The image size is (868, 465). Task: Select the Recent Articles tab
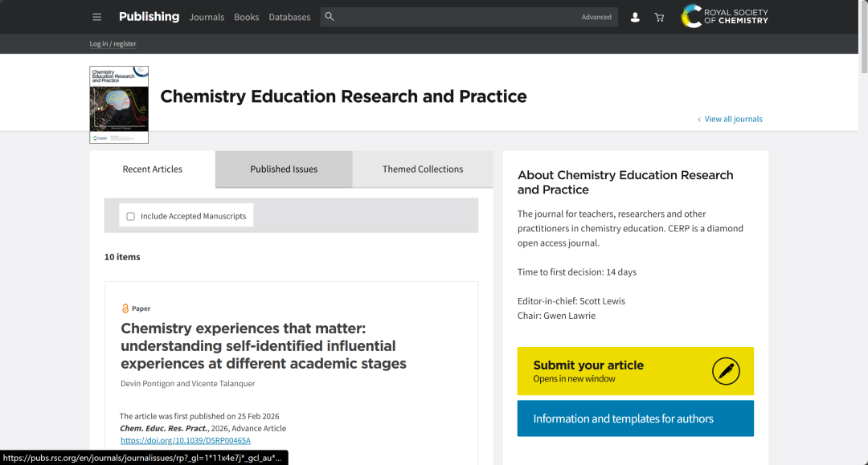[153, 169]
